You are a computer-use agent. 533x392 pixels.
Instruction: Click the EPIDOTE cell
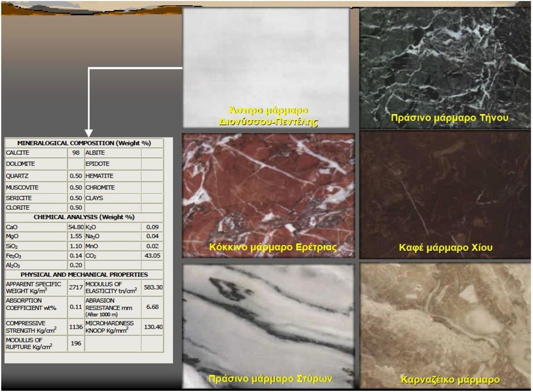click(x=97, y=164)
